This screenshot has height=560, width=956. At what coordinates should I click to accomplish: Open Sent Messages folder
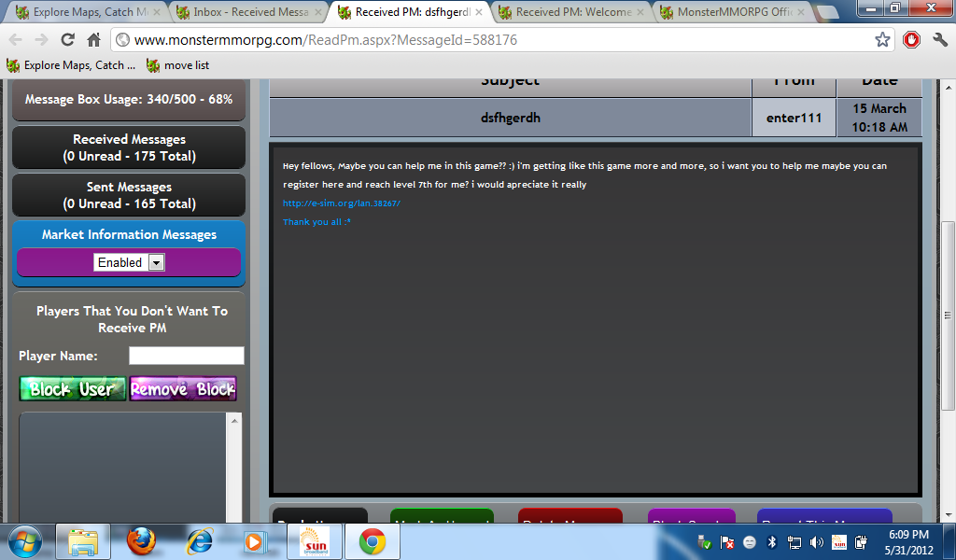129,195
